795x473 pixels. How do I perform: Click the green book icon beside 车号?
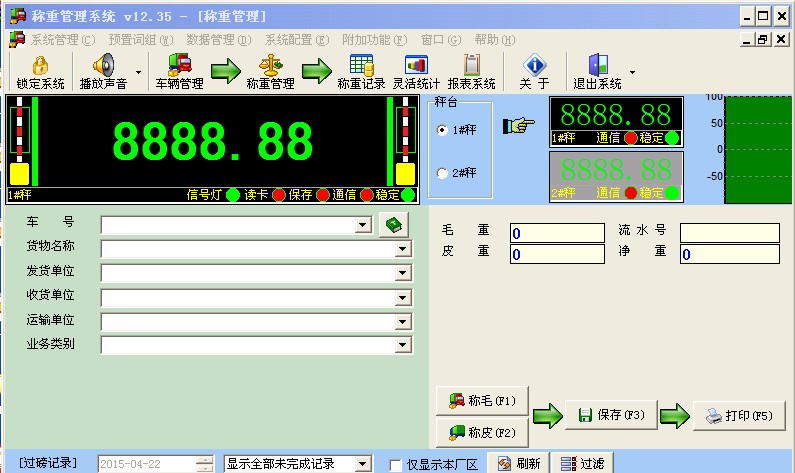pos(393,225)
